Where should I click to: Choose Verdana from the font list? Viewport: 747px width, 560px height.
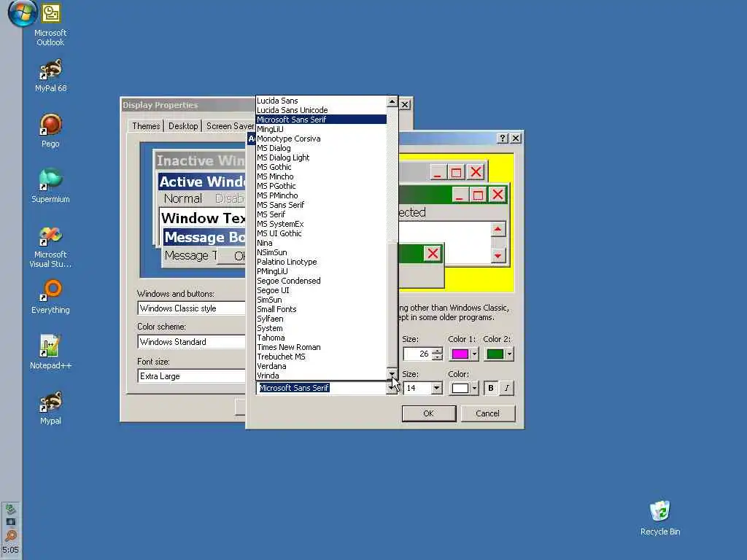321,366
